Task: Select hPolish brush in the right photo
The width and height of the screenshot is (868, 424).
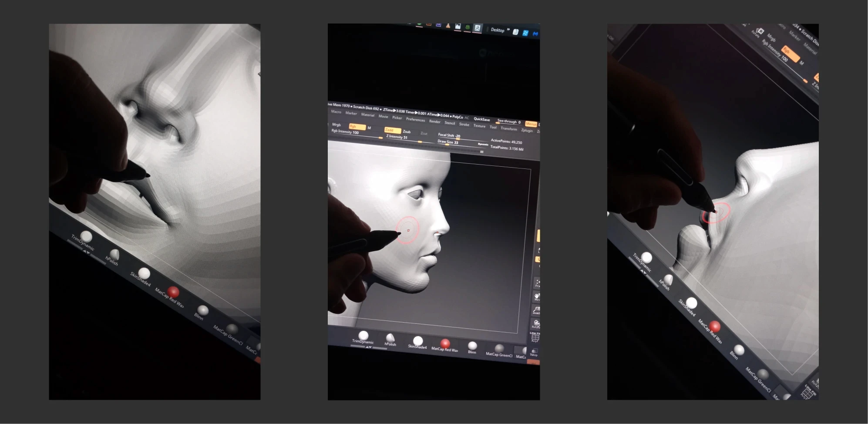Action: [666, 282]
